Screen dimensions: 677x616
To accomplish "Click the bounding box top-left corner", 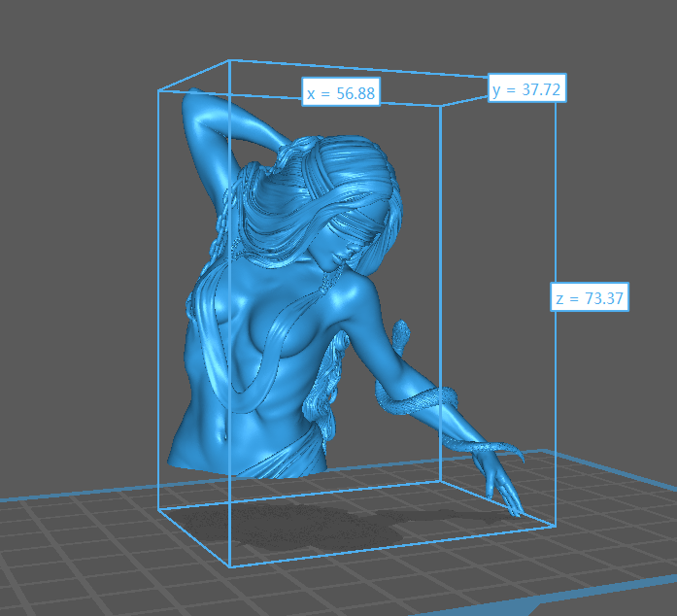I will point(158,90).
